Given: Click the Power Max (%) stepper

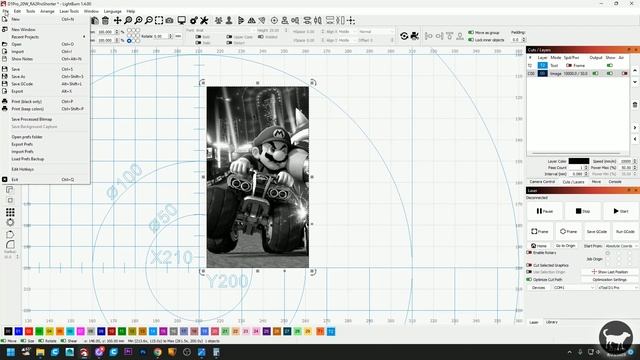Looking at the screenshot, I should point(635,167).
